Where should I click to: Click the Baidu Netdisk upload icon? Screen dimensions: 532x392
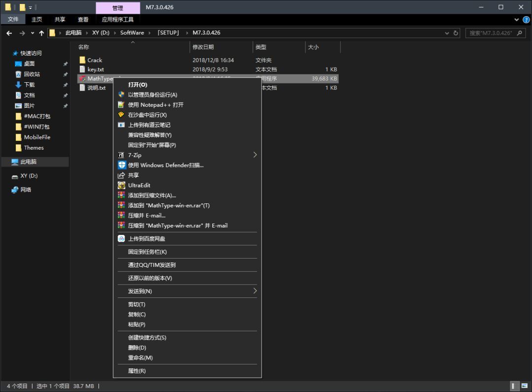[121, 239]
